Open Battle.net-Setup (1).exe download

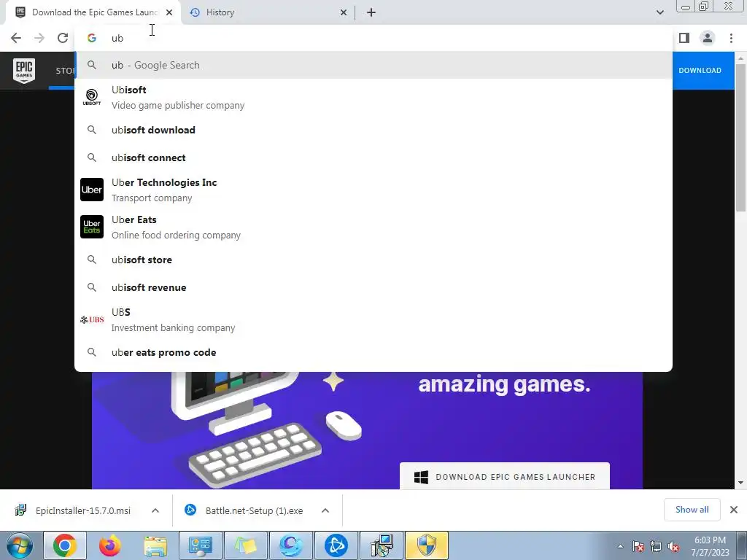click(x=254, y=510)
